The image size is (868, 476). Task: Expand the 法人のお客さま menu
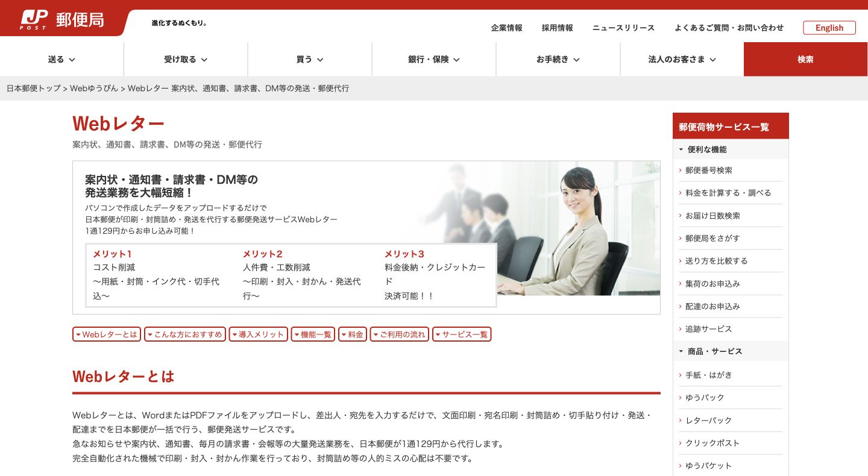coord(682,59)
